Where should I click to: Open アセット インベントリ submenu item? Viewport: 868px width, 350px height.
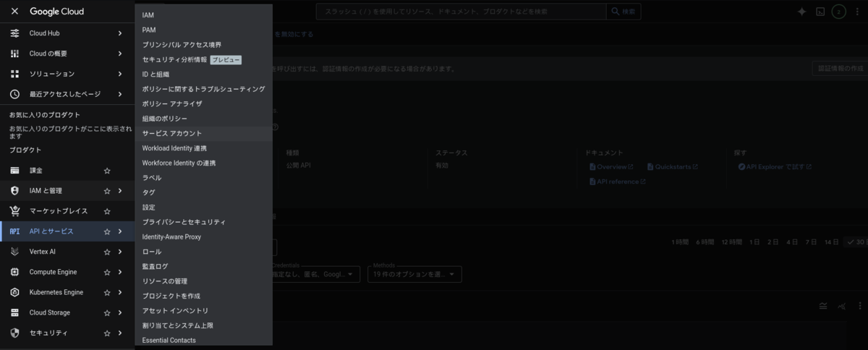pyautogui.click(x=203, y=310)
